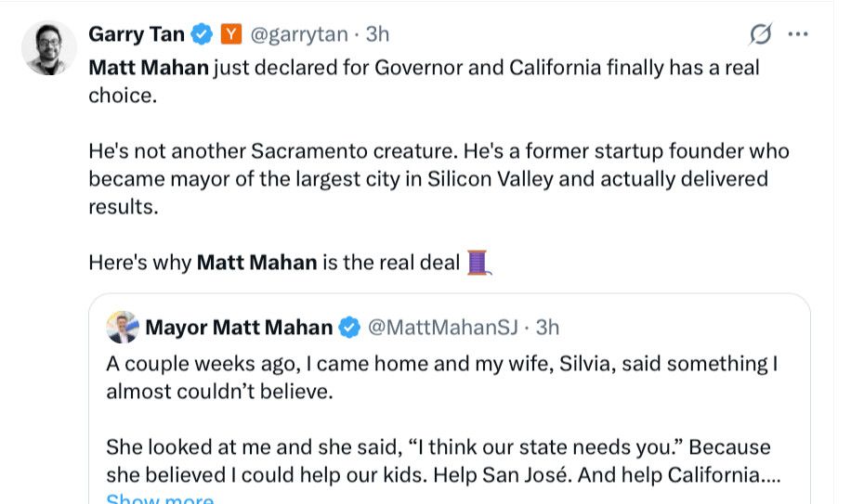Viewport: 864px width, 504px height.
Task: Click the Grok slashed-circle icon
Action: click(760, 34)
